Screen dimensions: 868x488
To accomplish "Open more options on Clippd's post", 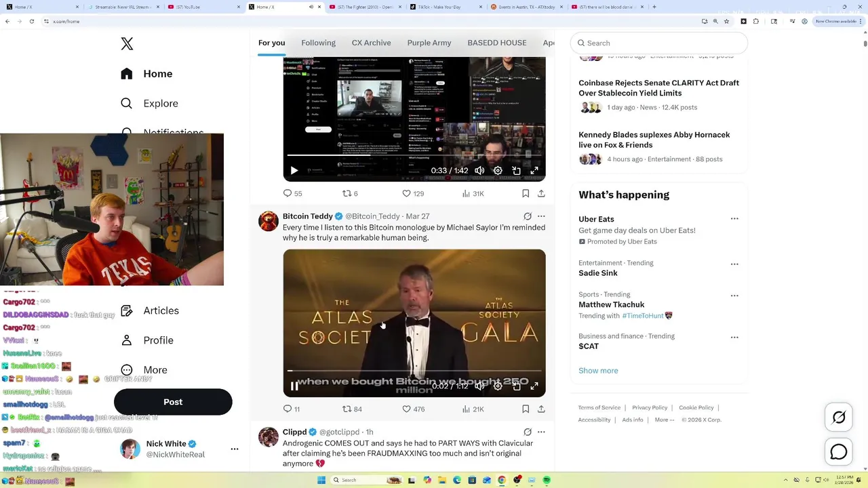I will coord(541,432).
